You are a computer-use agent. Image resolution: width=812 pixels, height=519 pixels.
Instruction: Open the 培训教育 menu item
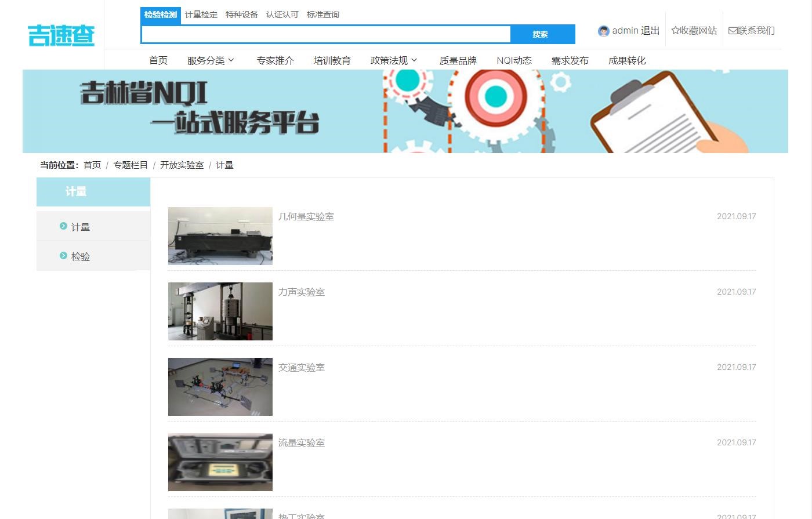click(332, 60)
